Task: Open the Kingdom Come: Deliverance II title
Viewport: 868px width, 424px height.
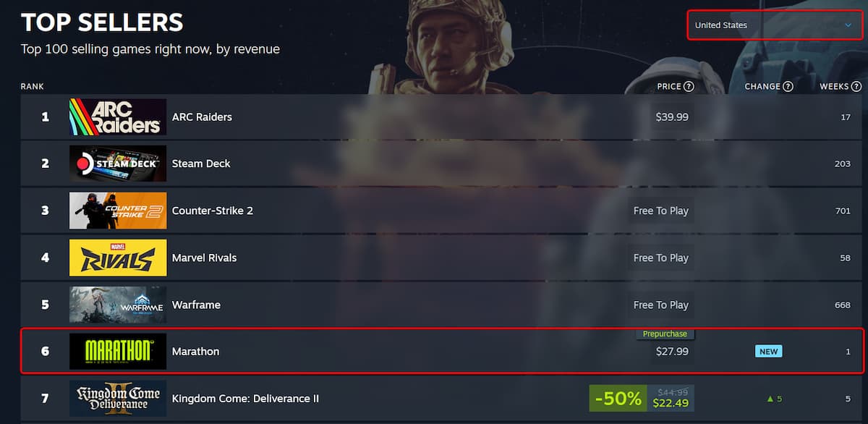Action: pyautogui.click(x=245, y=399)
